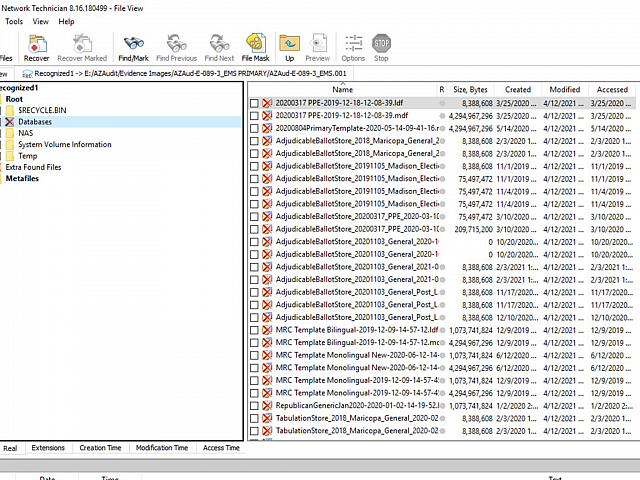
Task: Check the box for 20200317 PPE .ldf file
Action: coord(254,103)
